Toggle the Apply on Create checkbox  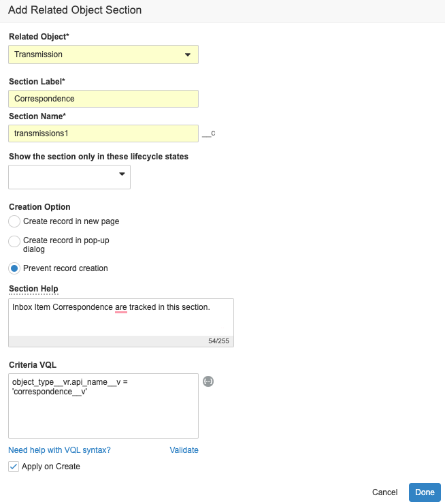pos(14,467)
